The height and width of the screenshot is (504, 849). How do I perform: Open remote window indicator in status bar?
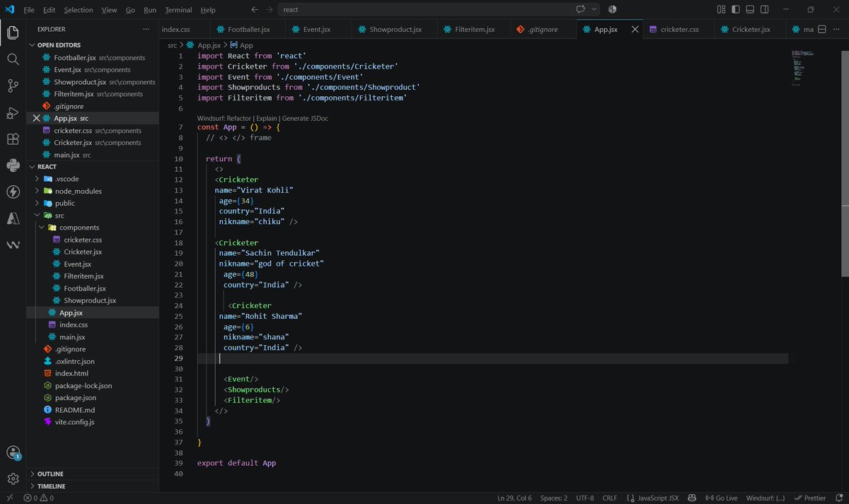pyautogui.click(x=9, y=498)
